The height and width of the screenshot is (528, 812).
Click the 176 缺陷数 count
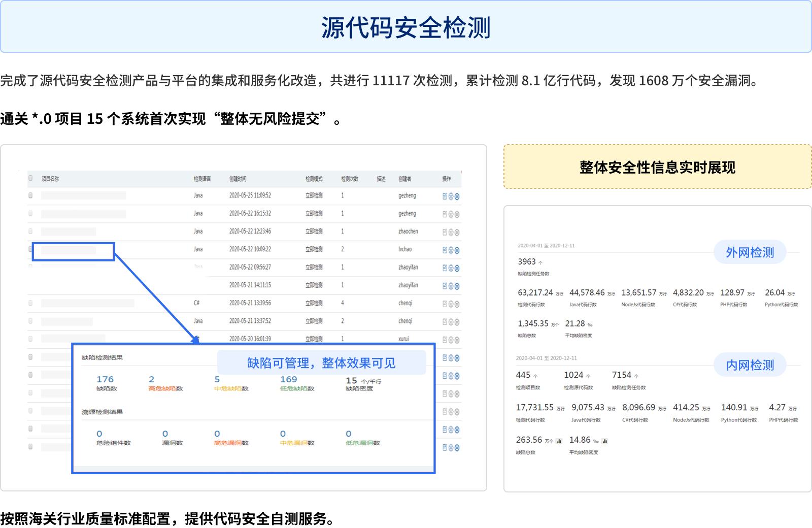[105, 380]
